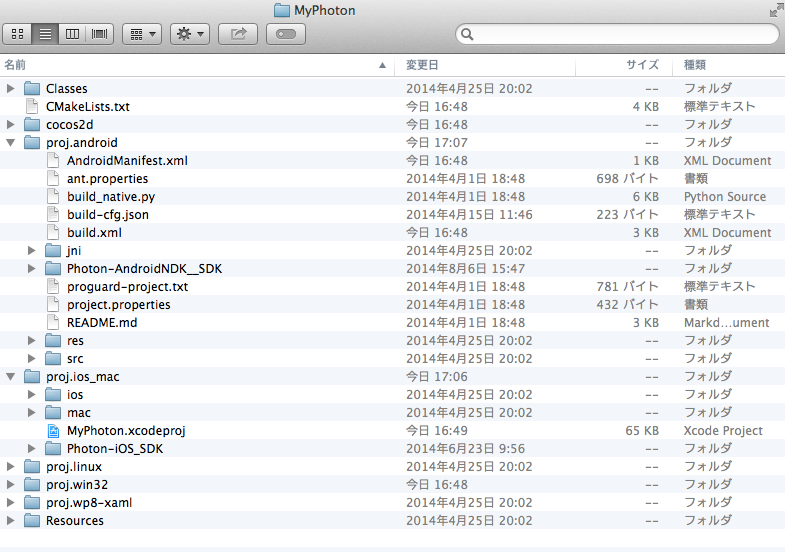Select the ant.properties file icon
785x552 pixels.
(53, 179)
